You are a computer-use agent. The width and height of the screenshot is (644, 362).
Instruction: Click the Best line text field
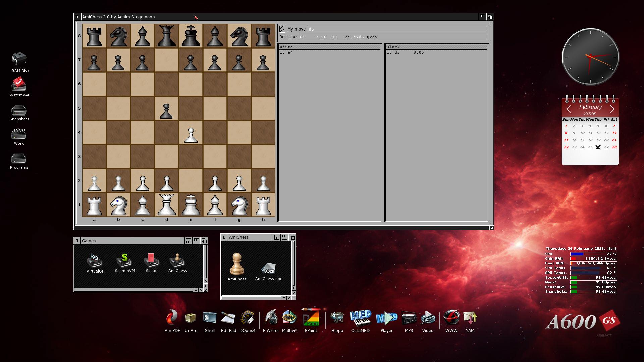point(392,37)
